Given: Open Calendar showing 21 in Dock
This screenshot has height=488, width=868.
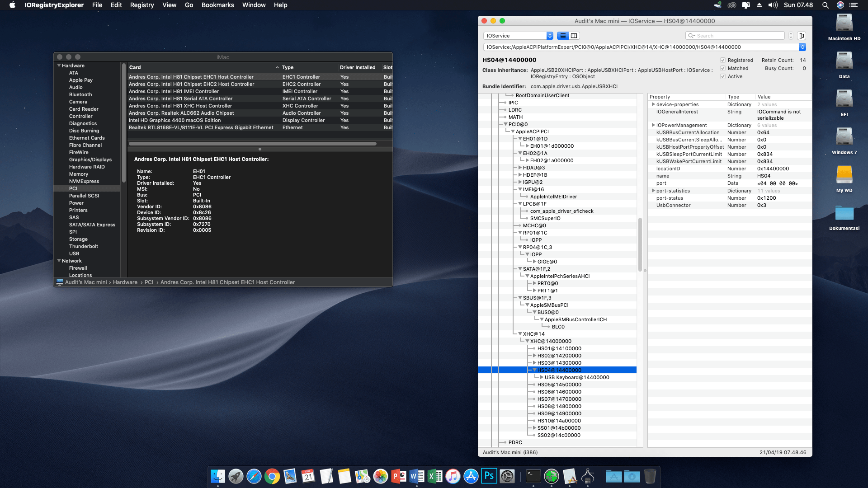Looking at the screenshot, I should [x=308, y=476].
